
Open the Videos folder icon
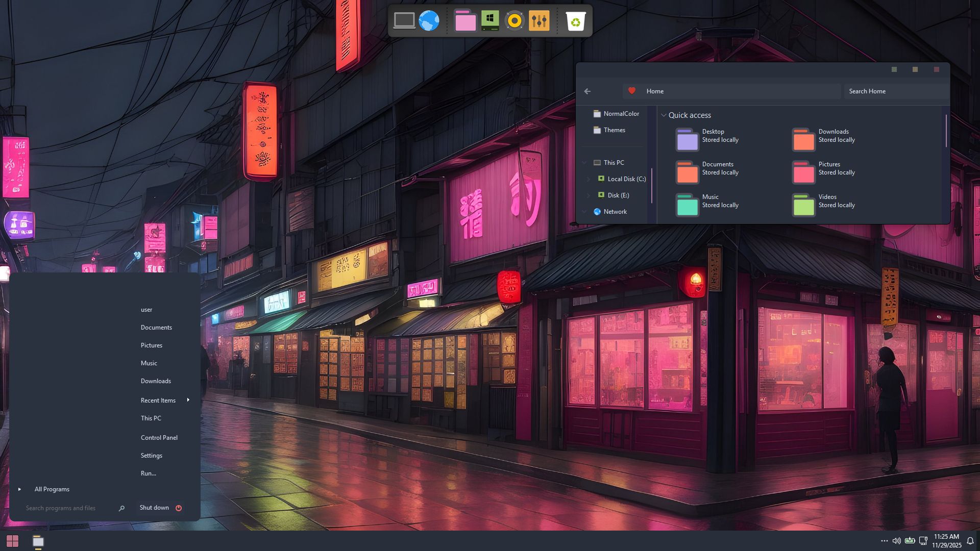click(803, 205)
